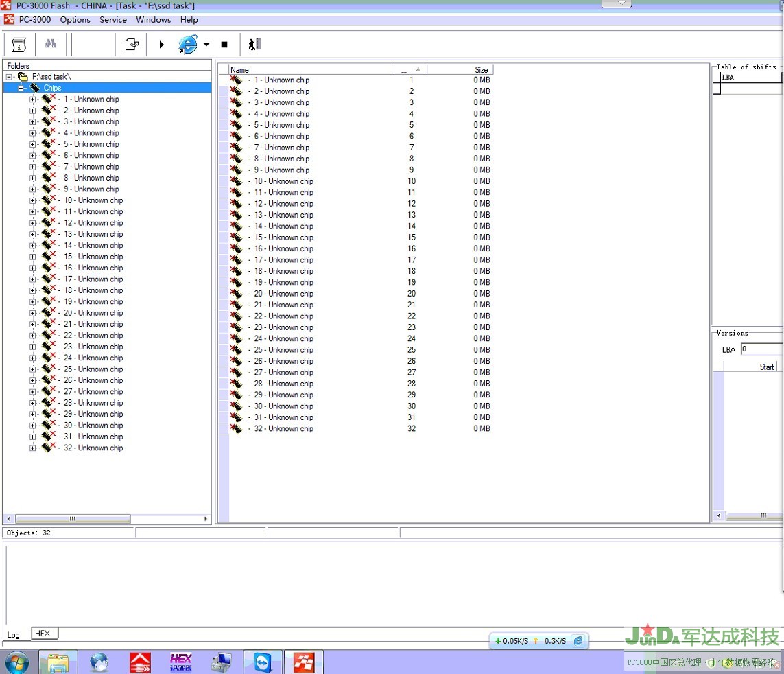Collapse the Chips folder in tree
Viewport: 784px width, 674px height.
pyautogui.click(x=21, y=88)
